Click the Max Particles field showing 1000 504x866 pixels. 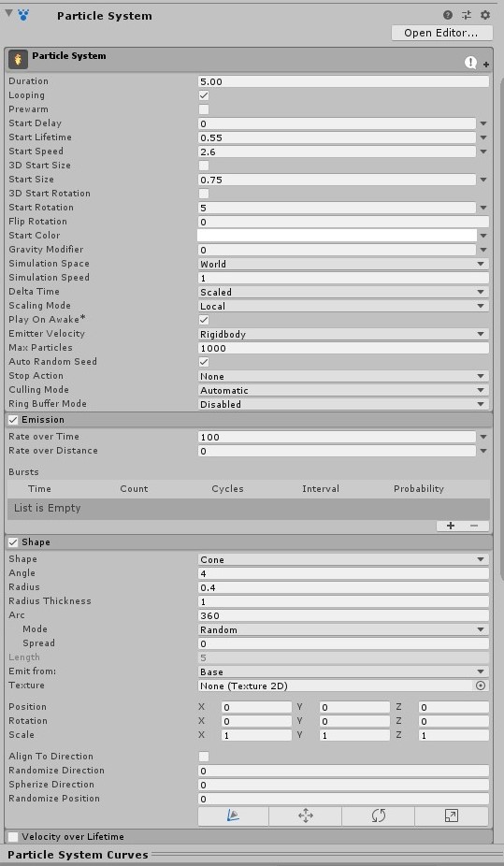343,348
